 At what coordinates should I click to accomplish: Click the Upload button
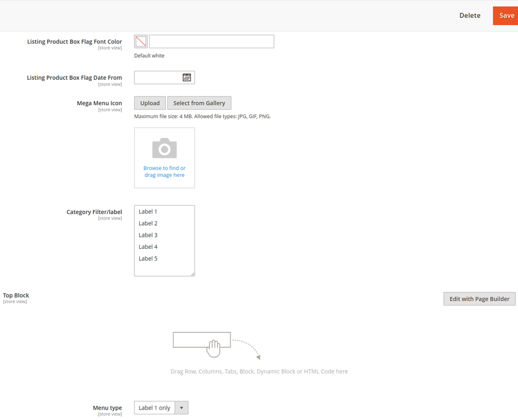[x=150, y=103]
